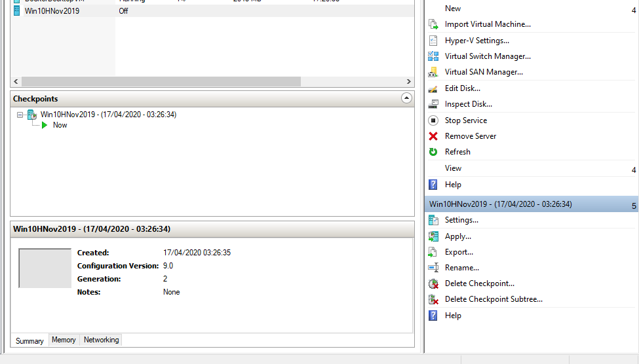
Task: Click the Import Virtual Machine icon
Action: [x=433, y=24]
